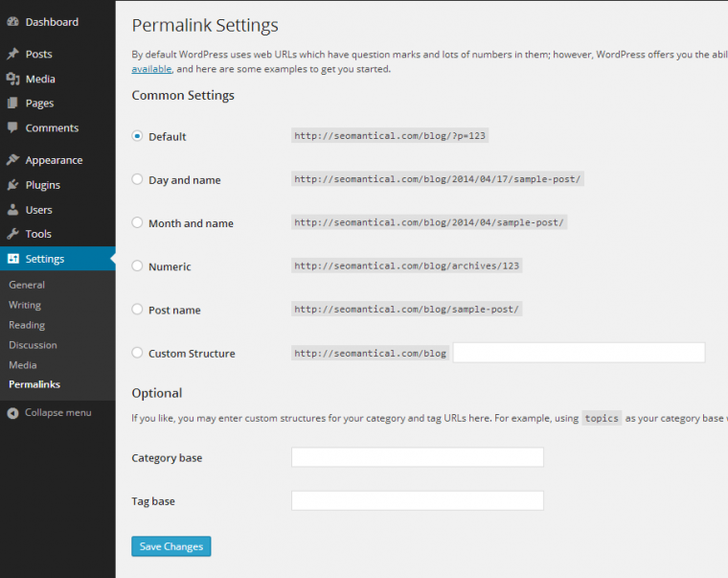Click the Custom Structure text field
This screenshot has height=578, width=728.
coord(579,352)
